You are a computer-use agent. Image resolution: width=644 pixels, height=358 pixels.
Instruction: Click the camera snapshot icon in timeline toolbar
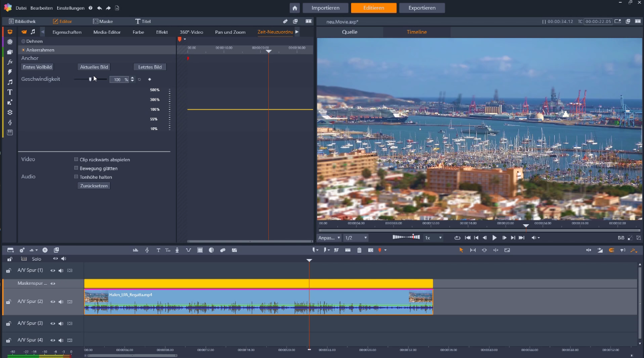click(x=370, y=250)
